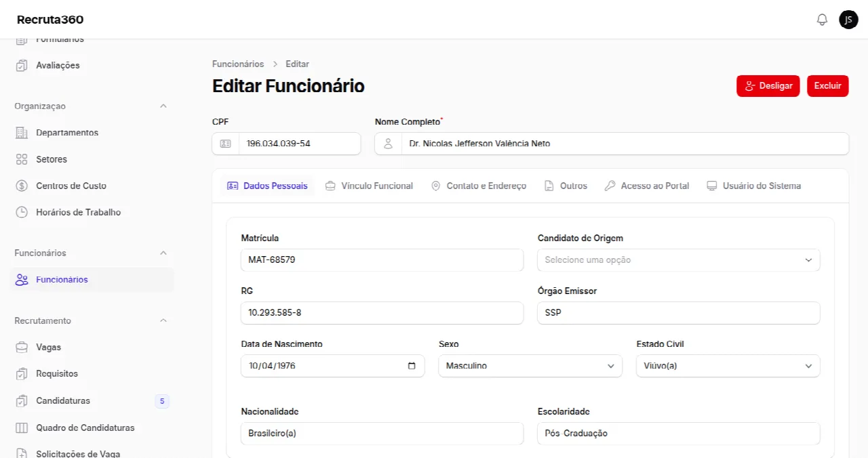Open Departamentos in the sidebar
The height and width of the screenshot is (458, 868).
[92, 133]
